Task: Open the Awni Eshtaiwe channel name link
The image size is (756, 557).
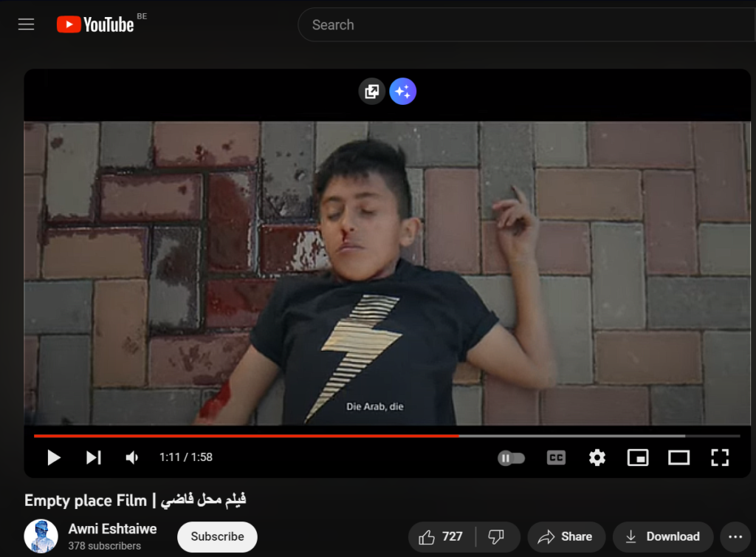Action: (112, 529)
